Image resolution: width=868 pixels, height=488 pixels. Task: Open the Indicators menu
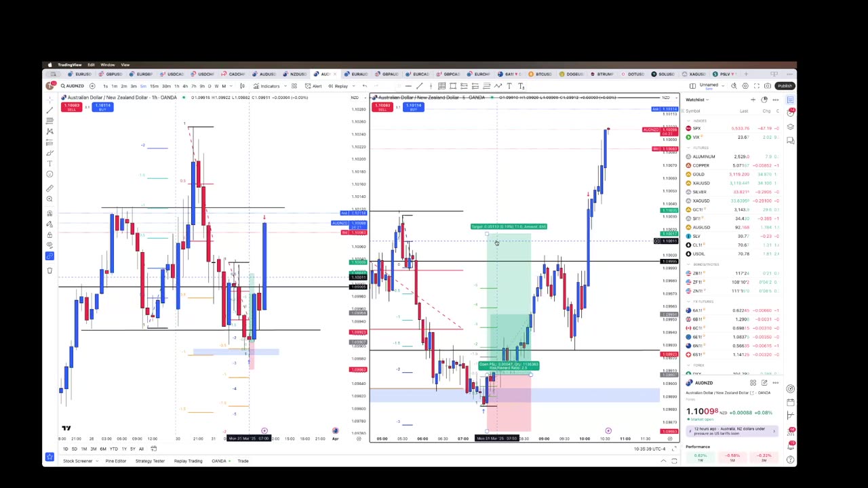pos(267,86)
